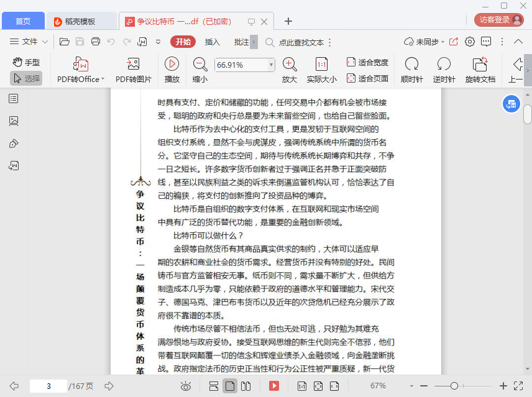Click the 访客登录 login button
The width and height of the screenshot is (532, 397).
498,20
